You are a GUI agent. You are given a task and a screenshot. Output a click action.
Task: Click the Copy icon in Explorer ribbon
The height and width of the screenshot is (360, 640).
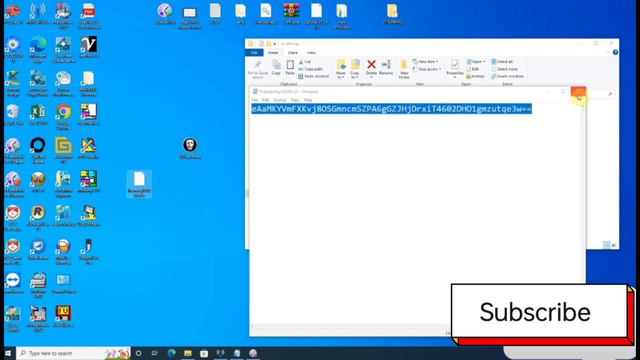click(x=276, y=67)
